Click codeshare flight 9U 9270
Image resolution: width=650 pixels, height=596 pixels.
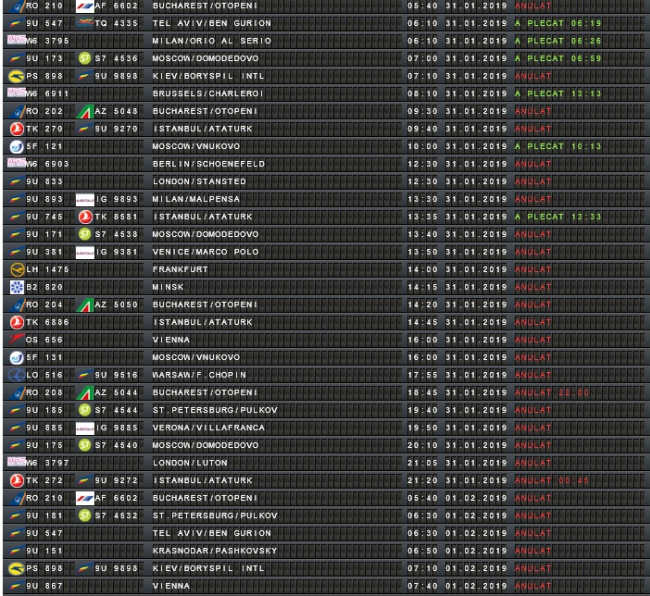click(x=116, y=129)
